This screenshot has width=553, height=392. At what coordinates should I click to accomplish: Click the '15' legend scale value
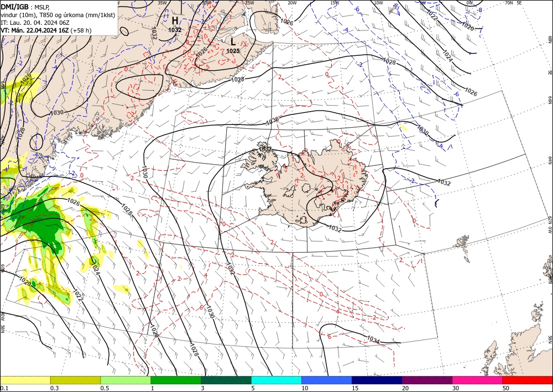(x=355, y=388)
